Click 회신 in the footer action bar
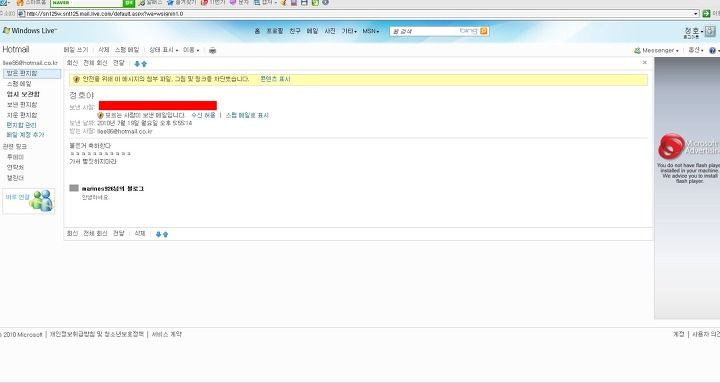The image size is (720, 383). pos(72,234)
